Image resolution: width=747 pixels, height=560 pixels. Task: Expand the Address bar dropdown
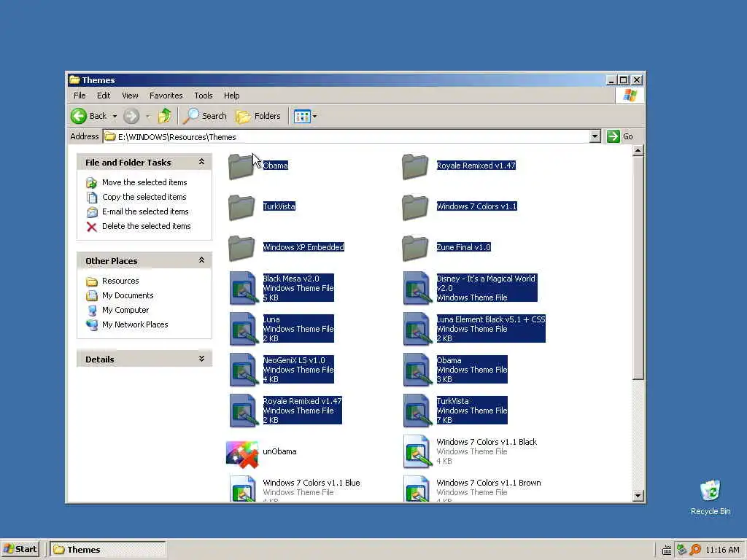(595, 136)
